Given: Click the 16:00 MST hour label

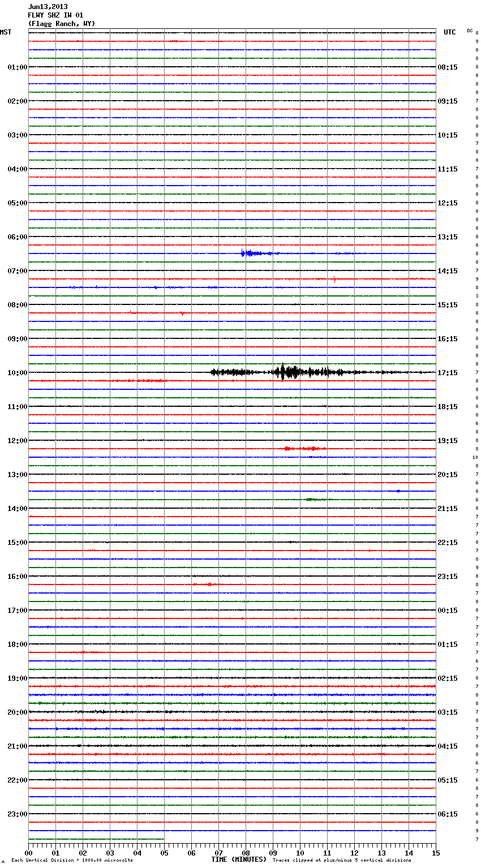Looking at the screenshot, I should (x=17, y=577).
